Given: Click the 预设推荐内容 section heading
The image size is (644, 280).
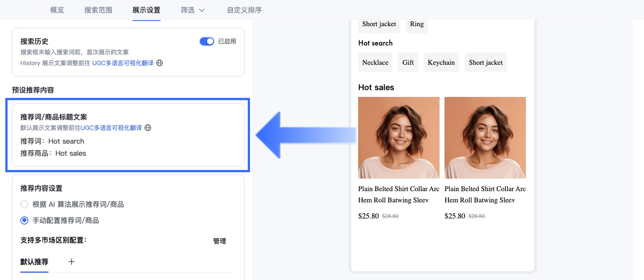Looking at the screenshot, I should click(x=33, y=90).
